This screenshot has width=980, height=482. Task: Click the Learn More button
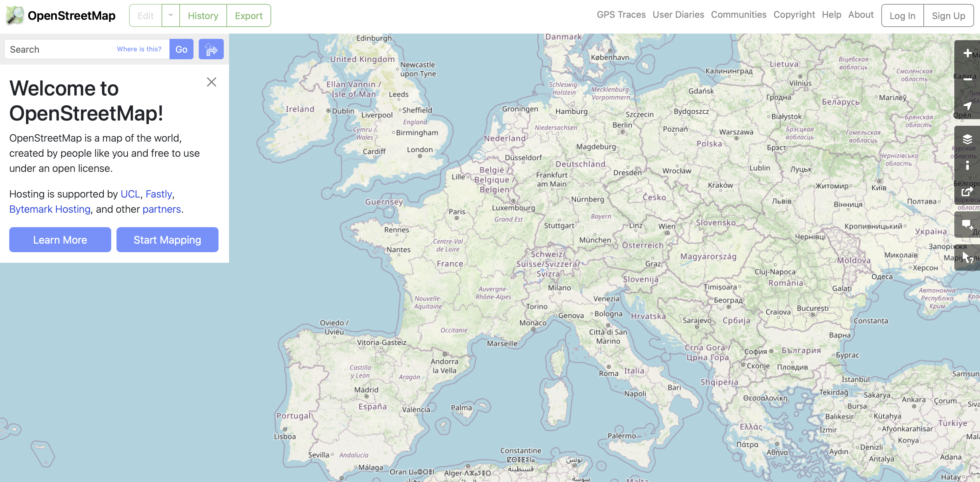(60, 240)
